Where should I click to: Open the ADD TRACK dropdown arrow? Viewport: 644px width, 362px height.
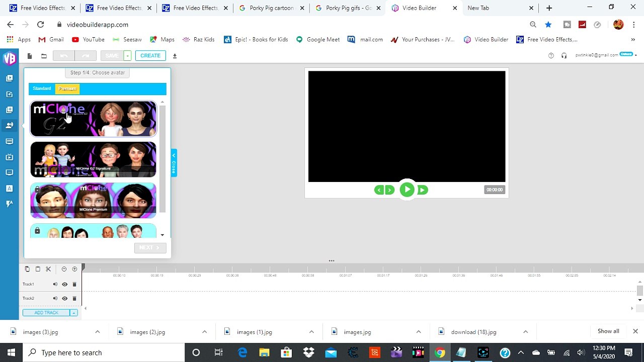click(73, 313)
